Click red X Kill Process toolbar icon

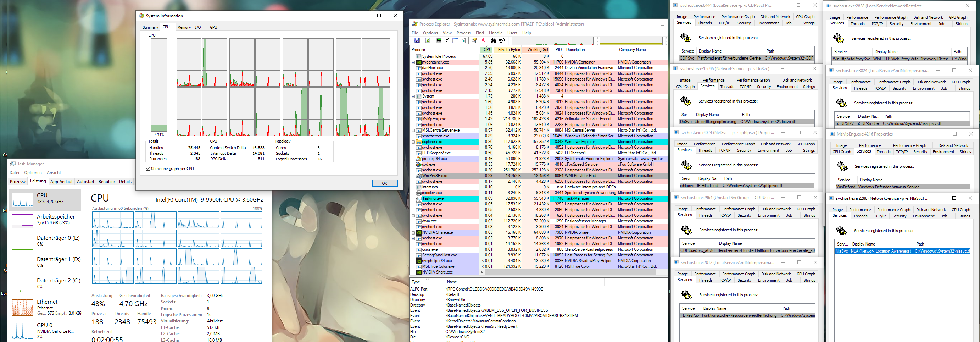point(483,41)
